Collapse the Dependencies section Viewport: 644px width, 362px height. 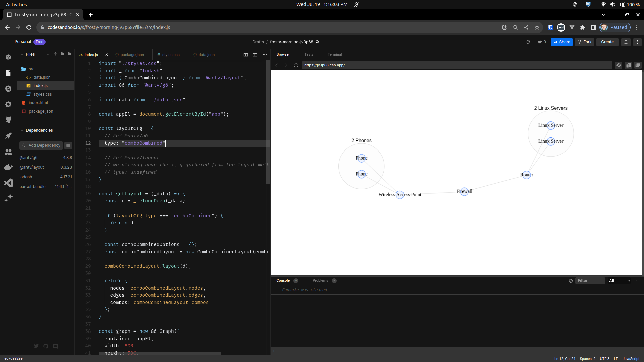[x=22, y=130]
